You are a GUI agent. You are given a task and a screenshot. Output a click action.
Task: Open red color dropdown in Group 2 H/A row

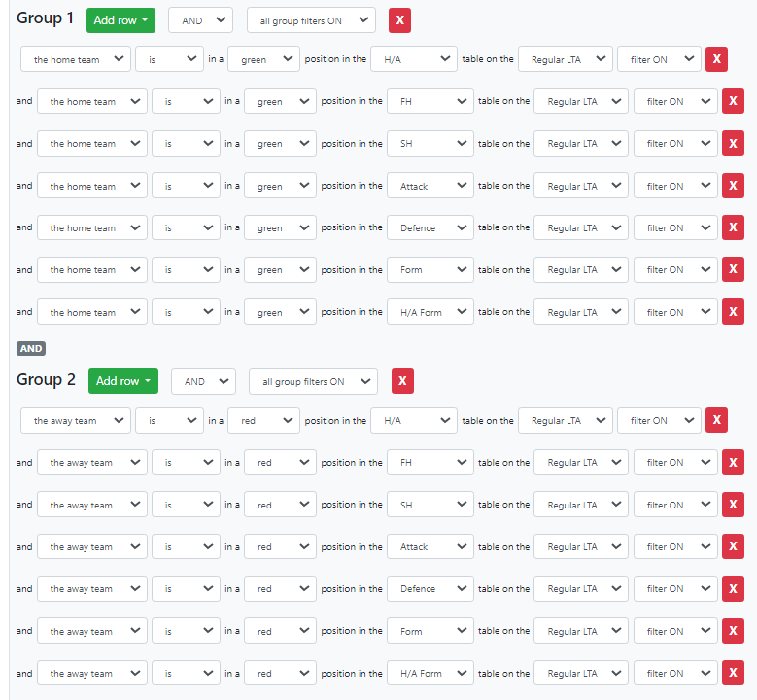pyautogui.click(x=263, y=420)
